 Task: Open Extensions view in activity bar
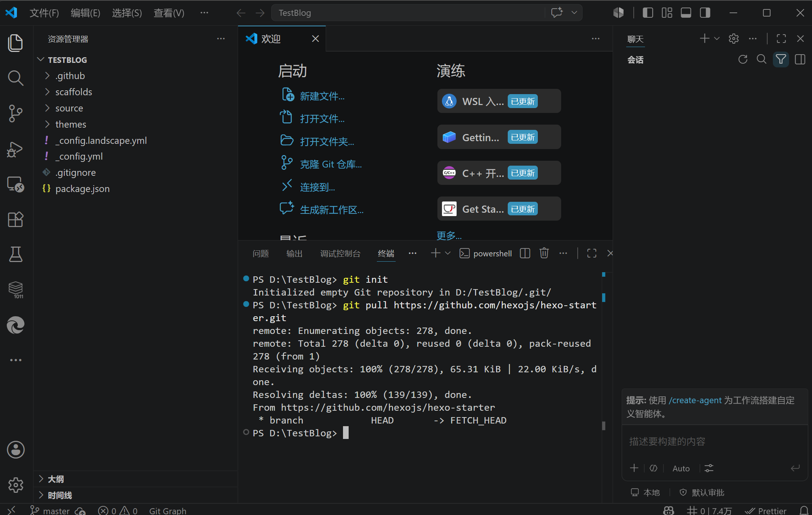point(15,219)
